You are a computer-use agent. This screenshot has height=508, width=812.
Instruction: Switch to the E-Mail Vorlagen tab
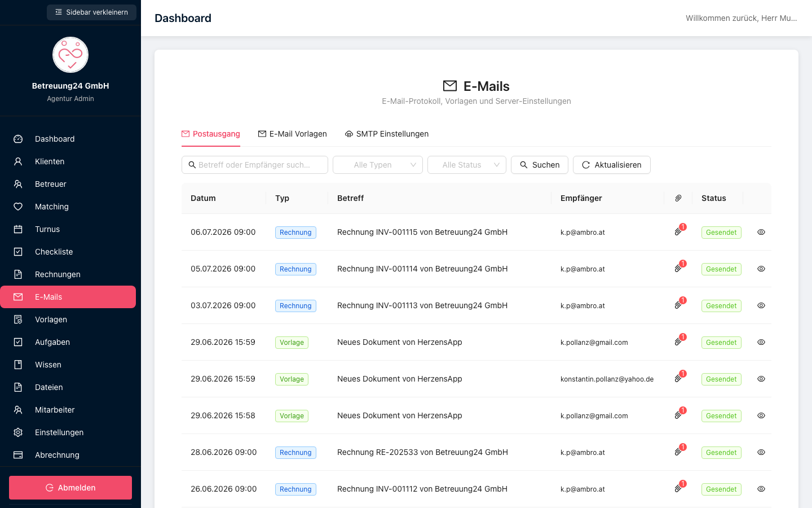coord(293,134)
